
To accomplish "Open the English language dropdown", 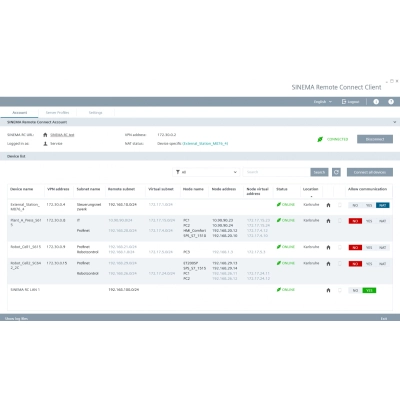I will 323,102.
